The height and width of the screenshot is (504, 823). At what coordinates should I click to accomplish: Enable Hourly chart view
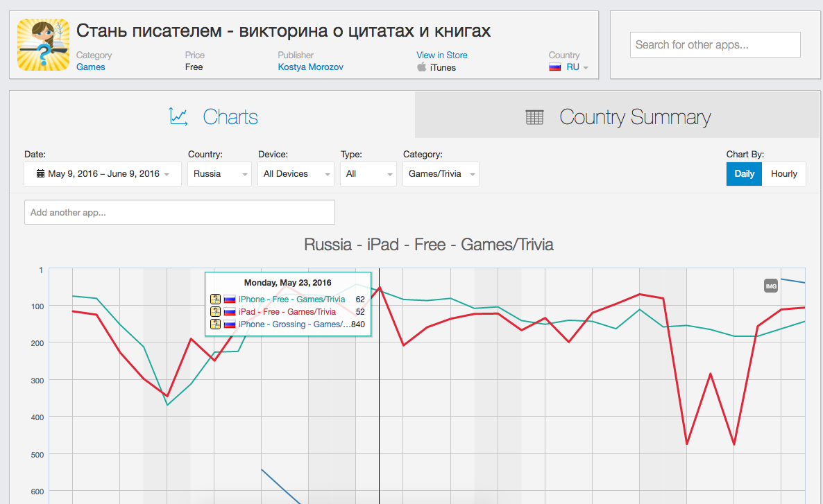[784, 173]
